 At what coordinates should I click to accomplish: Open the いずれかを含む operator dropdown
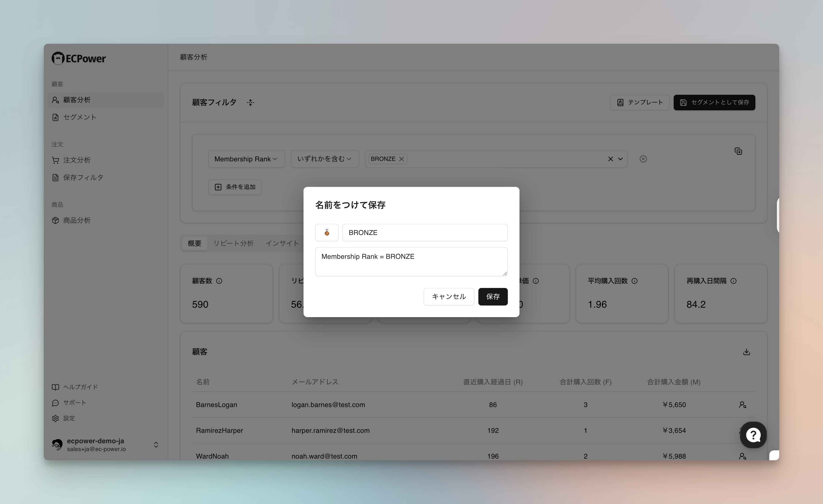coord(324,159)
